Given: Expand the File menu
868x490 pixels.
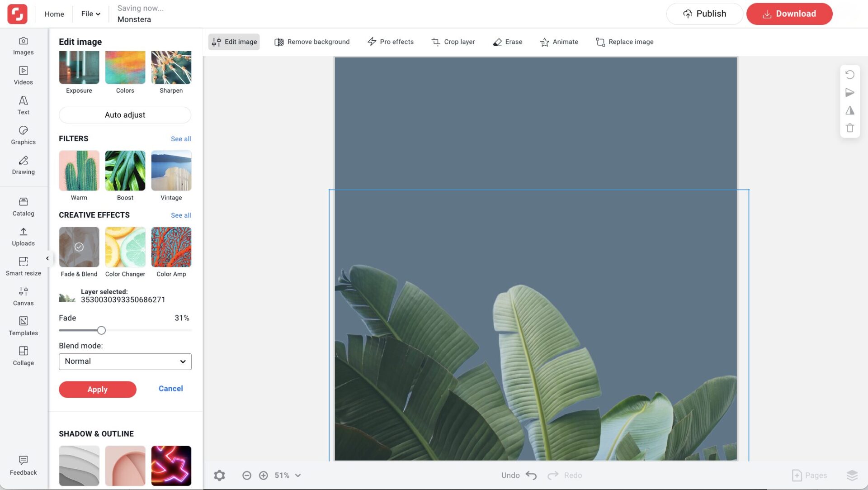Looking at the screenshot, I should (90, 14).
